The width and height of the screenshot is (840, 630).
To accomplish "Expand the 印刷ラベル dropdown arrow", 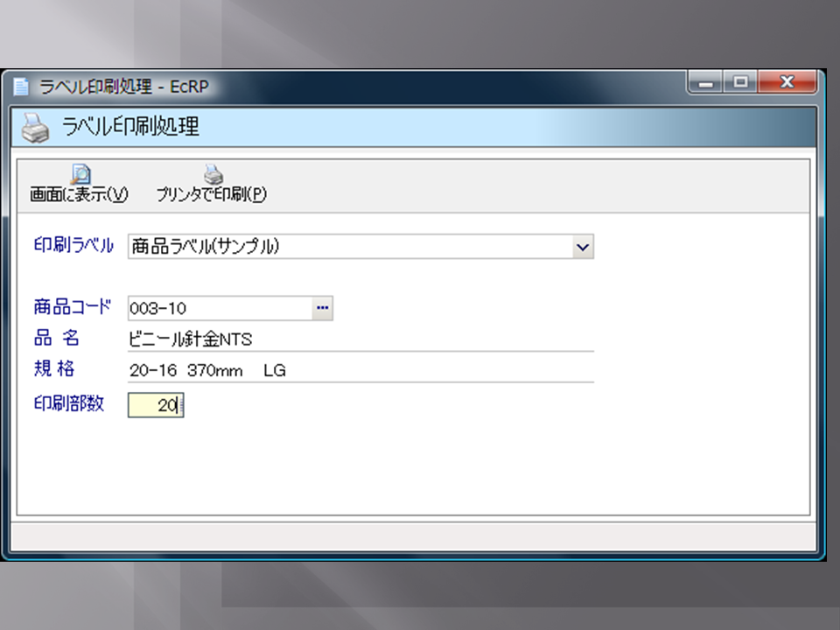I will click(x=583, y=248).
